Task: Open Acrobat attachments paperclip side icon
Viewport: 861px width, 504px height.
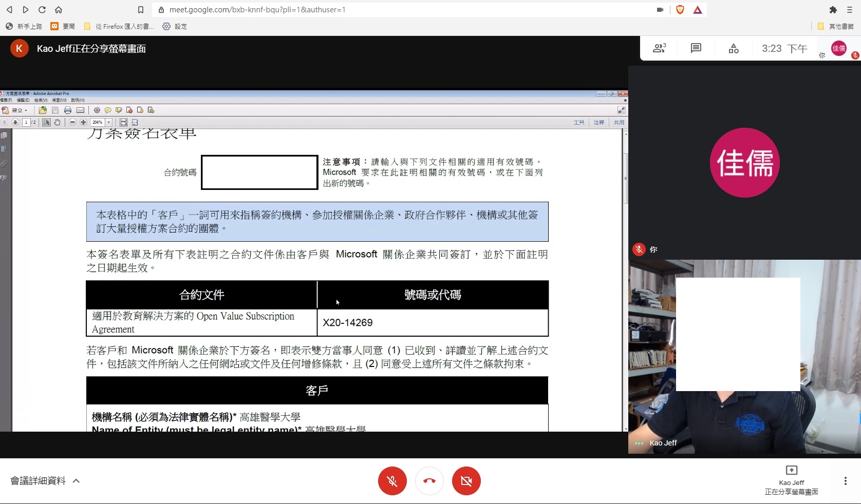Action: click(x=4, y=163)
